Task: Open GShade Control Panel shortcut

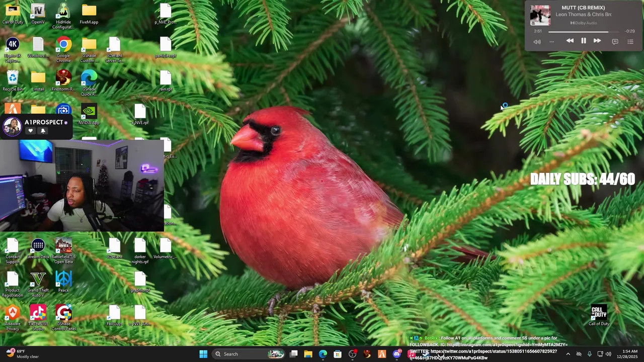Action: [x=63, y=318]
